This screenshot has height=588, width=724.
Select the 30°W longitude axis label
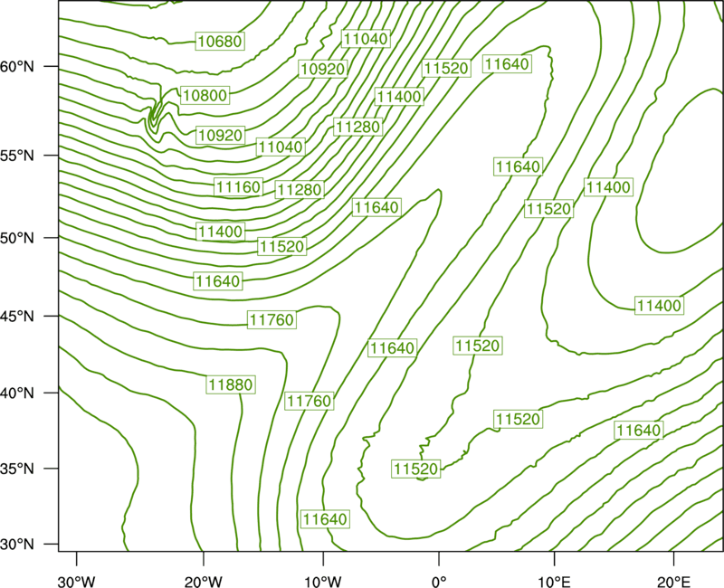77,582
